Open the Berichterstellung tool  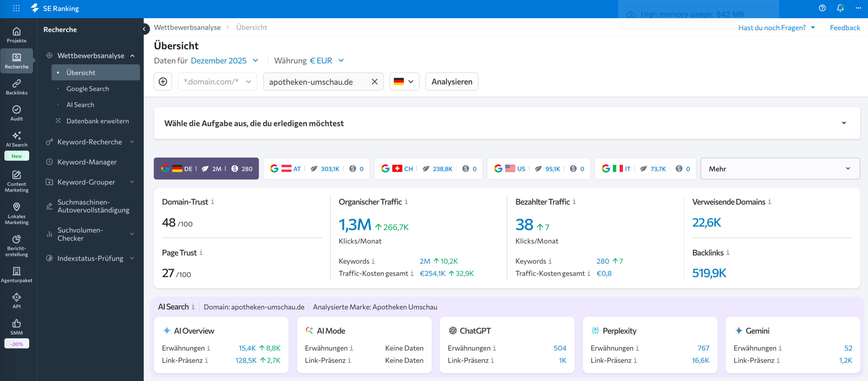pyautogui.click(x=17, y=246)
